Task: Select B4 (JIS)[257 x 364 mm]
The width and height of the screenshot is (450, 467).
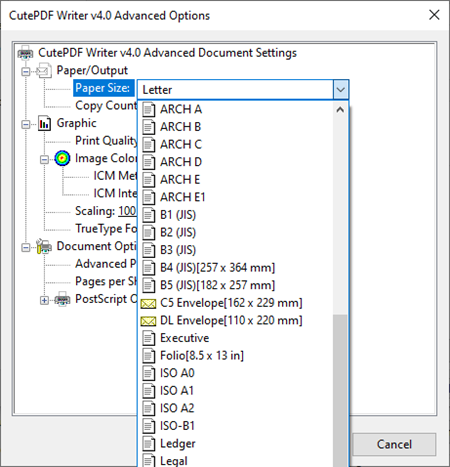Action: pyautogui.click(x=235, y=268)
